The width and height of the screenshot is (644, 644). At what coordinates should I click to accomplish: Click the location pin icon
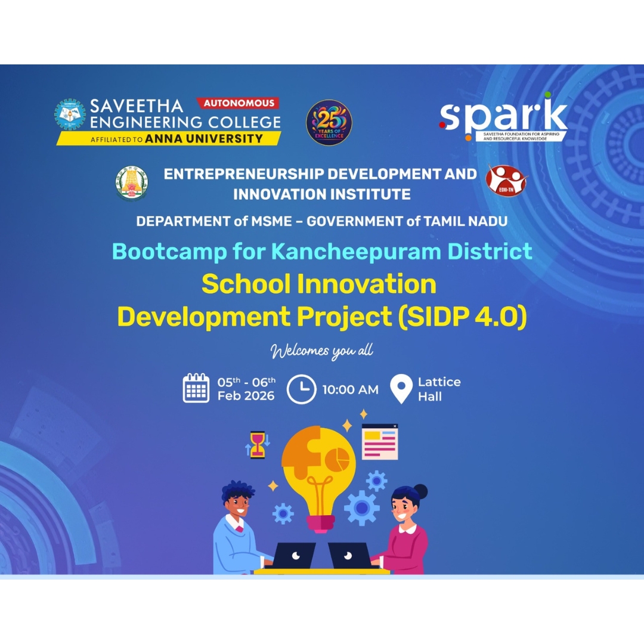coord(401,389)
